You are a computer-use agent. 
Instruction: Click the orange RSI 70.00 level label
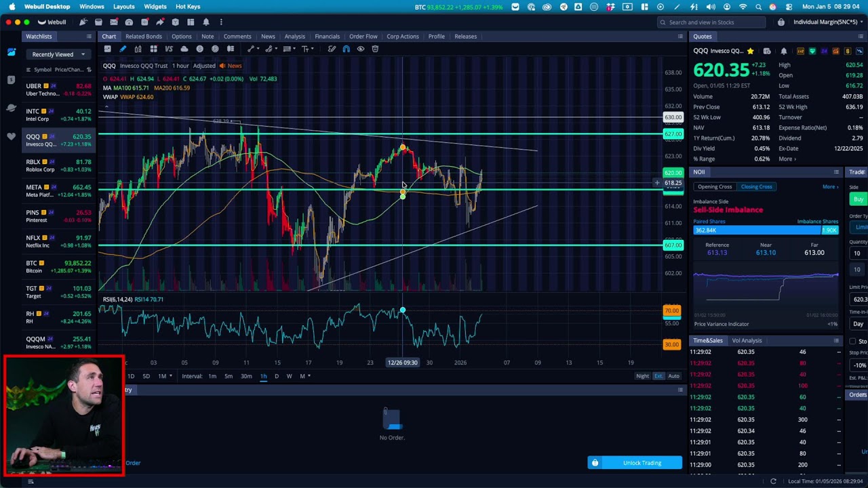click(671, 311)
